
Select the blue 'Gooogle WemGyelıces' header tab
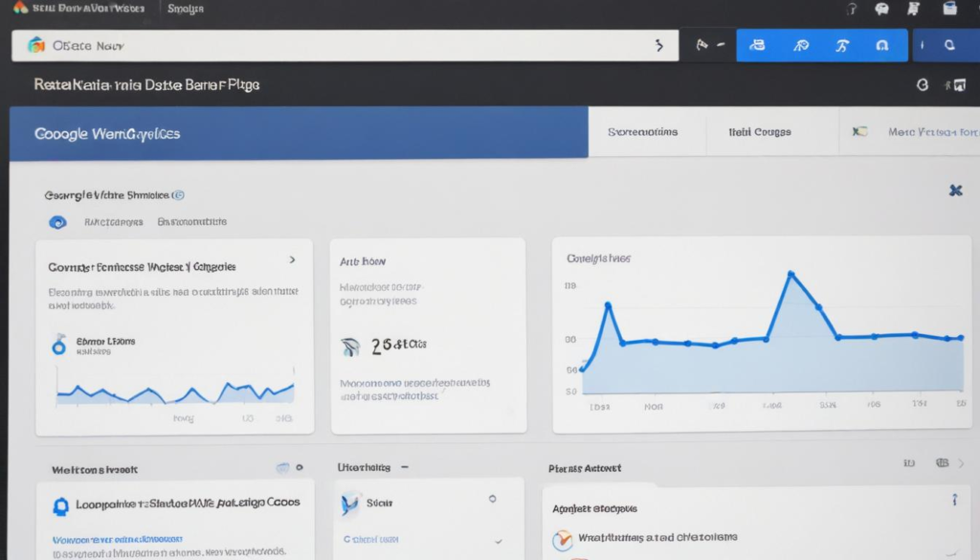299,133
